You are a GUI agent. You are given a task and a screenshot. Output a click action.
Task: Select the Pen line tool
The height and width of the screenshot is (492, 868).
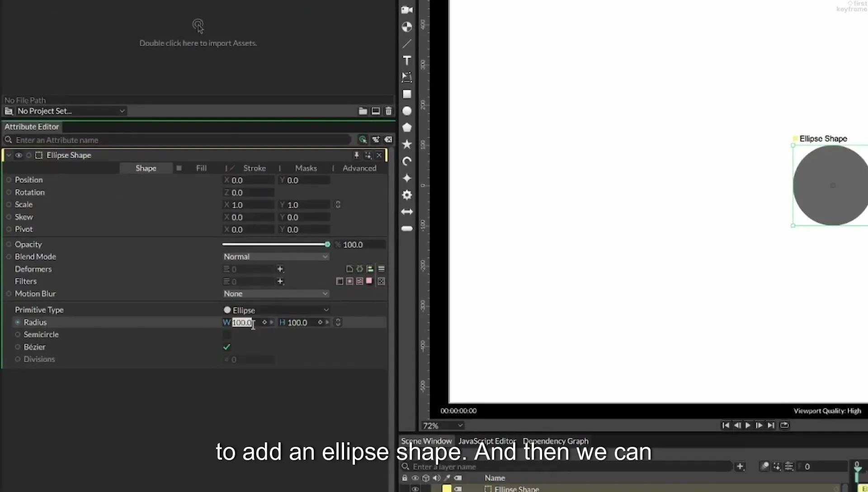pyautogui.click(x=407, y=44)
